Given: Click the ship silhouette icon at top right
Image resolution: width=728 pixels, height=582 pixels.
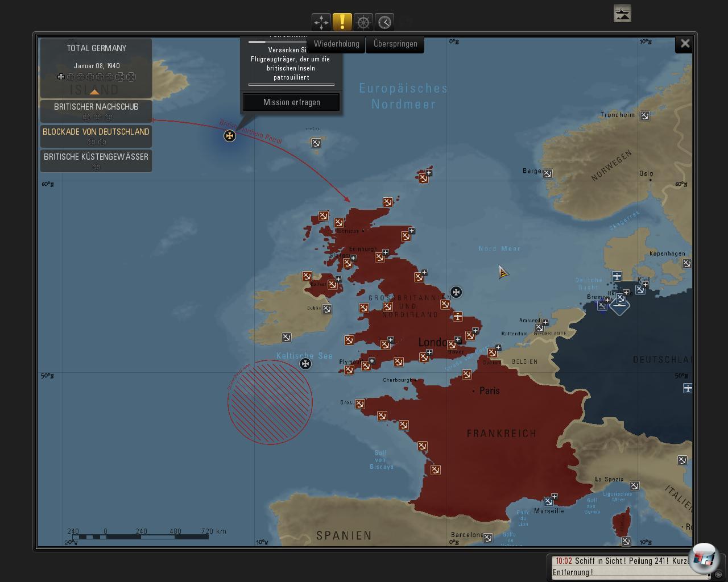Looking at the screenshot, I should (x=622, y=14).
